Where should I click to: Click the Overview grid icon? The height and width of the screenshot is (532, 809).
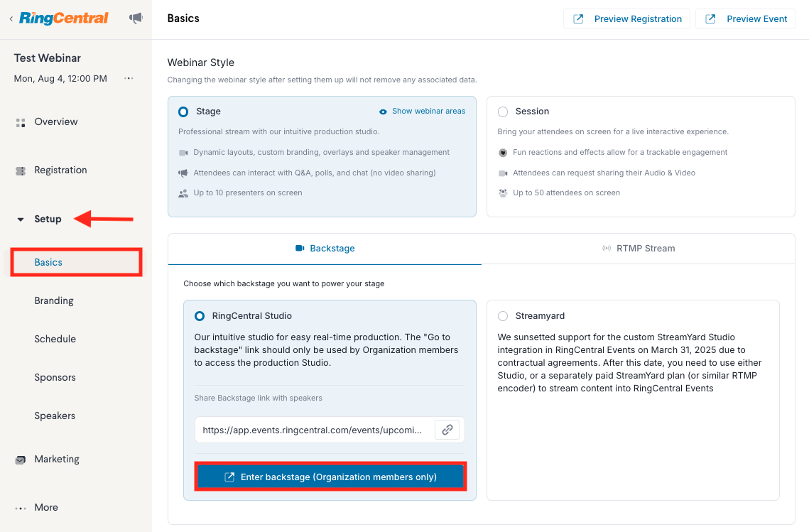21,123
